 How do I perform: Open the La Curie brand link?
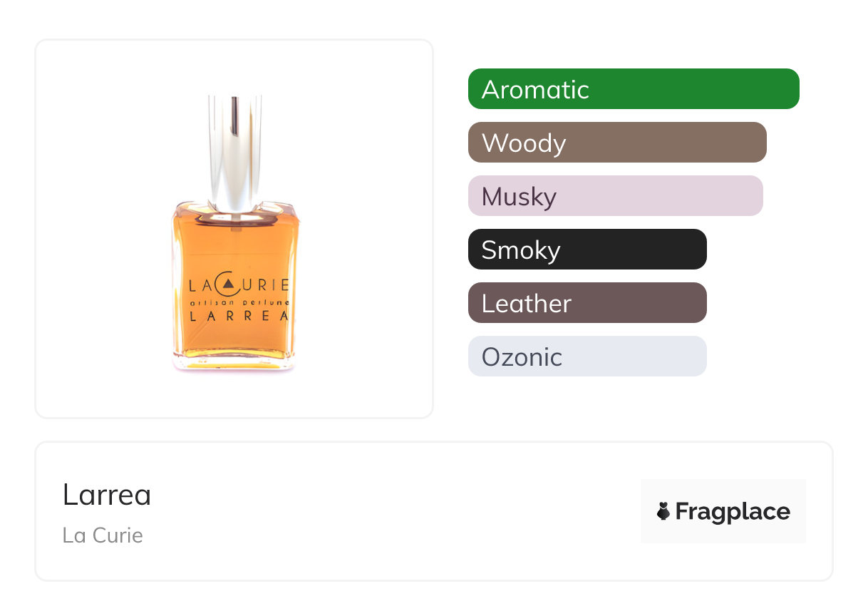(103, 535)
